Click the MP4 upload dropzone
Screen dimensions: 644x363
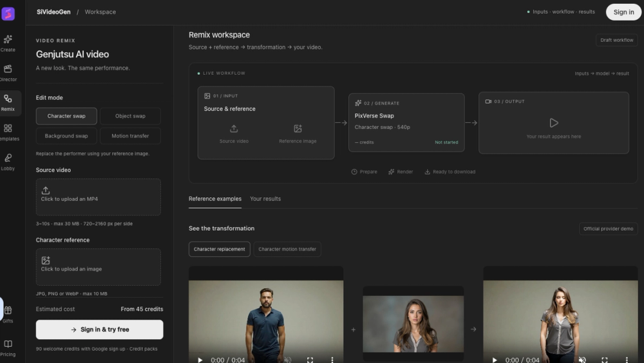tap(98, 197)
